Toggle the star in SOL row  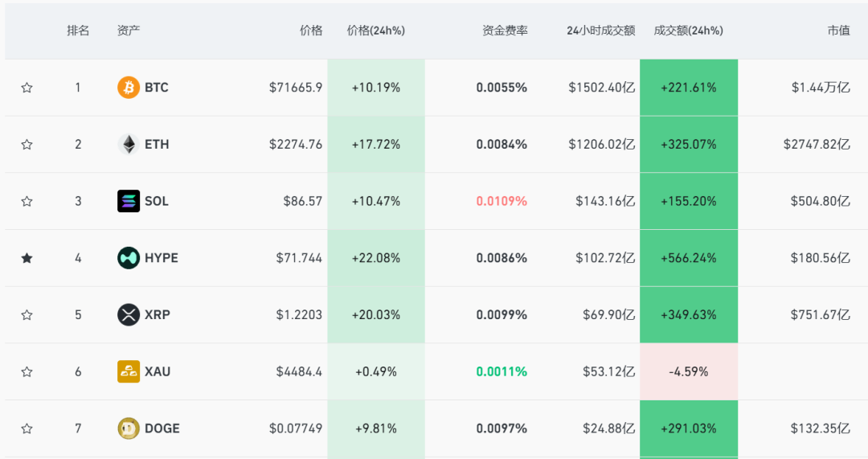[x=27, y=201]
